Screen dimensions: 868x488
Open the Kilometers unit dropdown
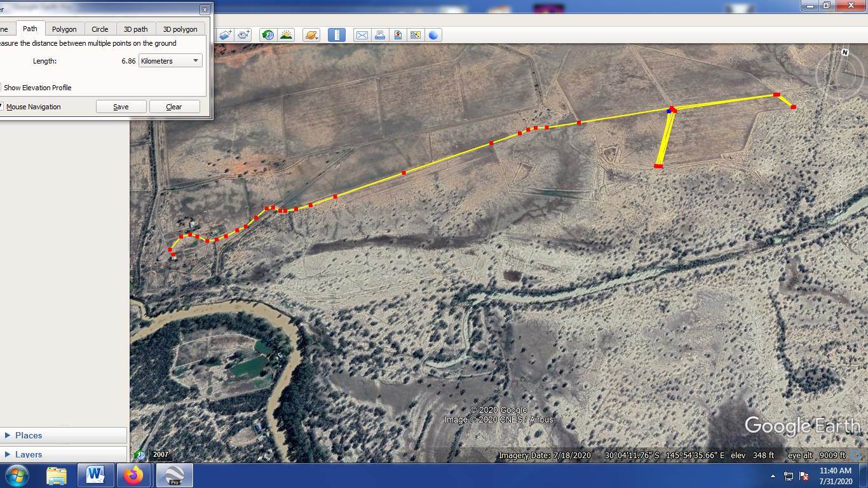170,61
